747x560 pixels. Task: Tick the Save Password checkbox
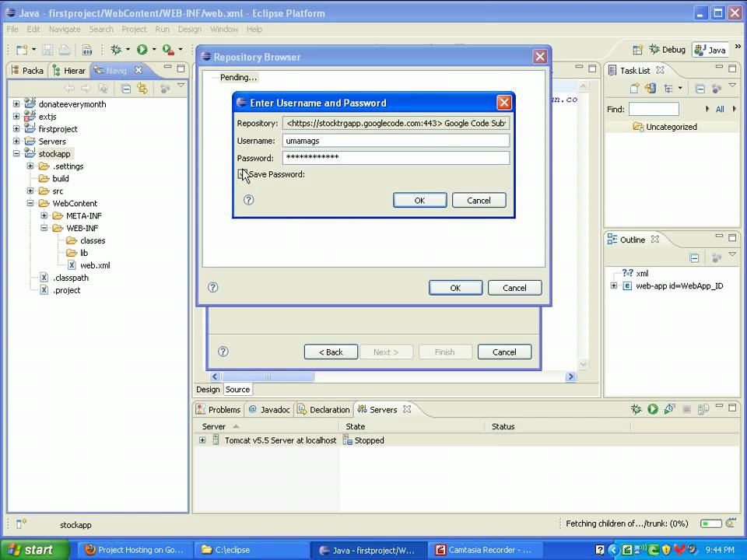click(241, 174)
